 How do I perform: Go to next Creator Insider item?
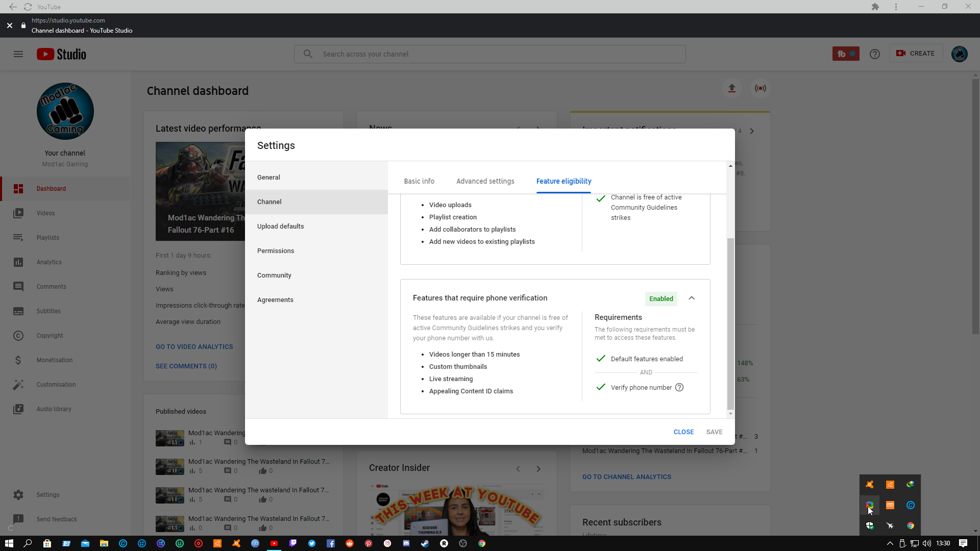(x=538, y=469)
